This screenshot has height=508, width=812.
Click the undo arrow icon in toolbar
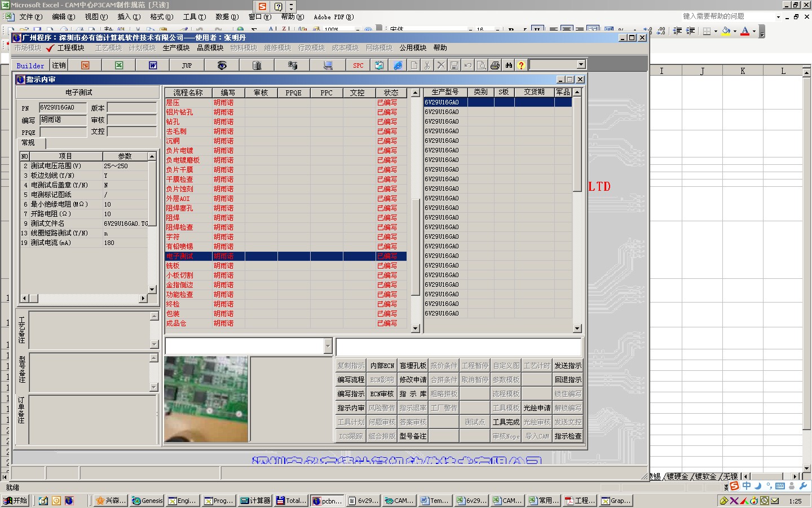(467, 65)
